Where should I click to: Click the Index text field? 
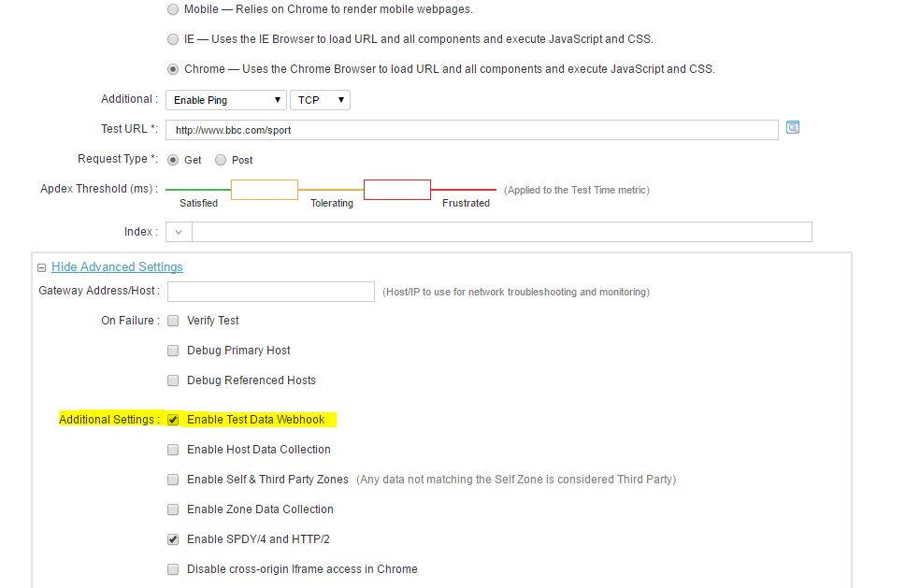coord(502,232)
